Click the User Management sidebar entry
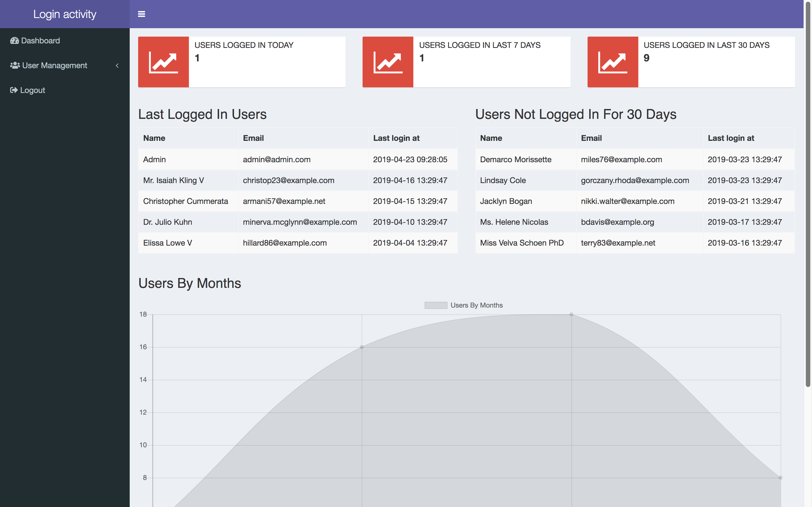 (x=54, y=65)
